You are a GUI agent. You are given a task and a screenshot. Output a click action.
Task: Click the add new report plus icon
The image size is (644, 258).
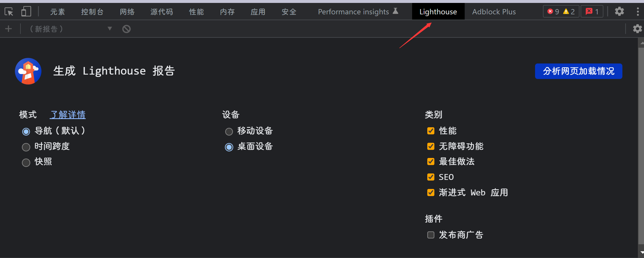pos(8,29)
